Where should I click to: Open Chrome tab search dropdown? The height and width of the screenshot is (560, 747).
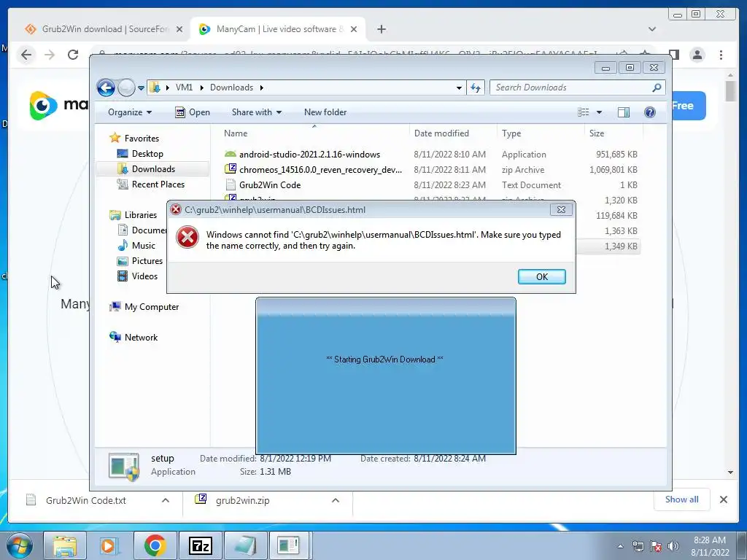(x=652, y=29)
